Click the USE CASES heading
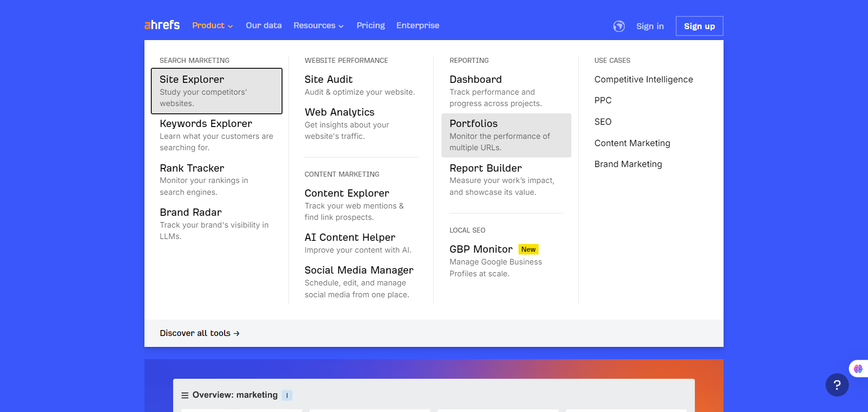Viewport: 868px width, 412px height. (612, 61)
